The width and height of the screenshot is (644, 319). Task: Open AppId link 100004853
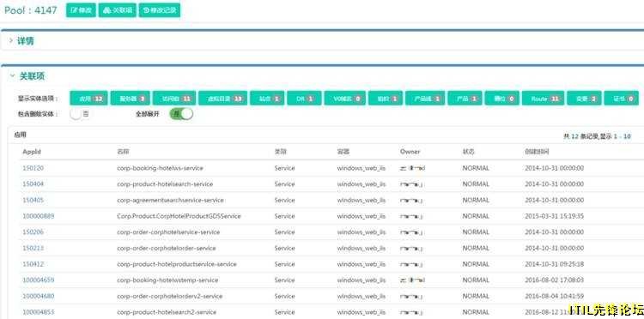[38, 312]
